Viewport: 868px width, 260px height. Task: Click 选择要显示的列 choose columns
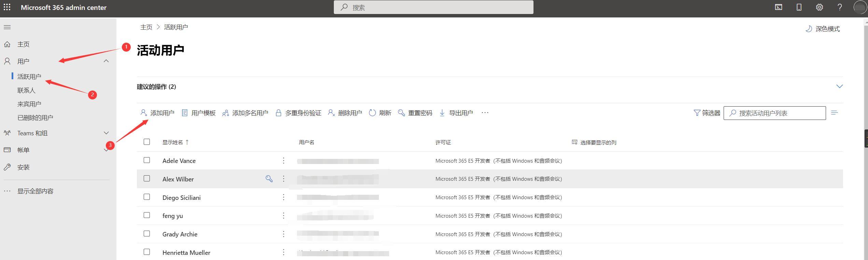[594, 142]
